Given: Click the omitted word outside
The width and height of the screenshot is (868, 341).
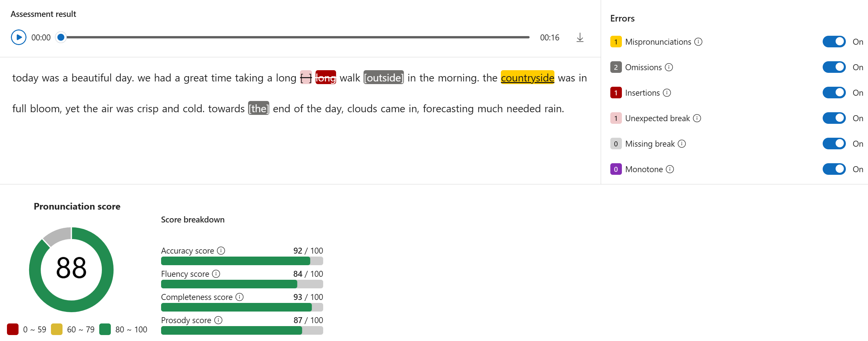Looking at the screenshot, I should click(x=383, y=78).
